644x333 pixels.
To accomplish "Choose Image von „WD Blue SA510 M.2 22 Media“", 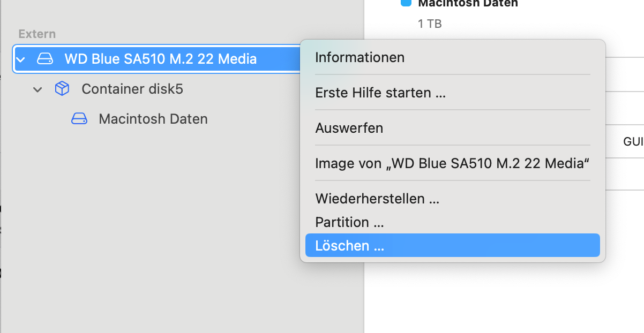I will click(452, 163).
